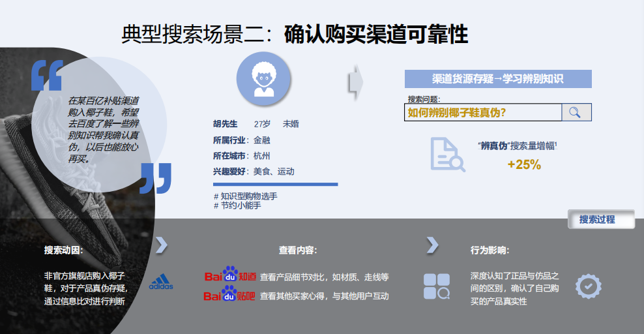Image resolution: width=644 pixels, height=334 pixels.
Task: Click the name 胡先生
Action: (226, 124)
